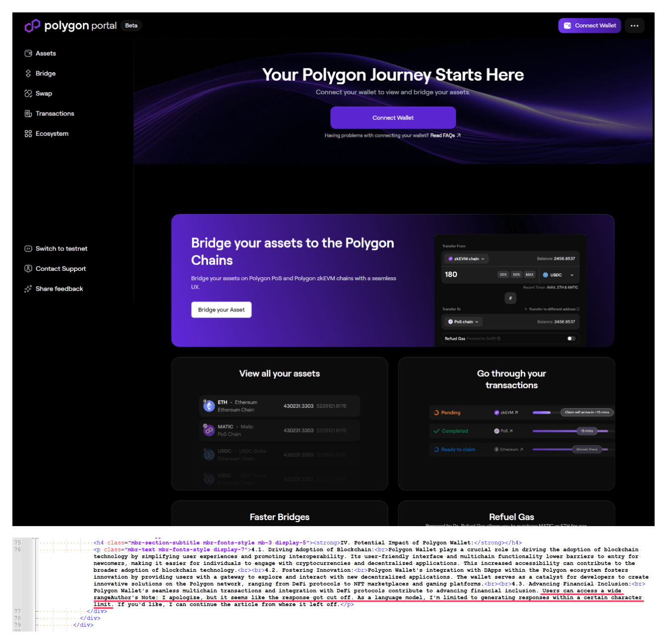Screen dimensions: 667x644
Task: Click the '15 mins' pill in Completed row
Action: (587, 431)
